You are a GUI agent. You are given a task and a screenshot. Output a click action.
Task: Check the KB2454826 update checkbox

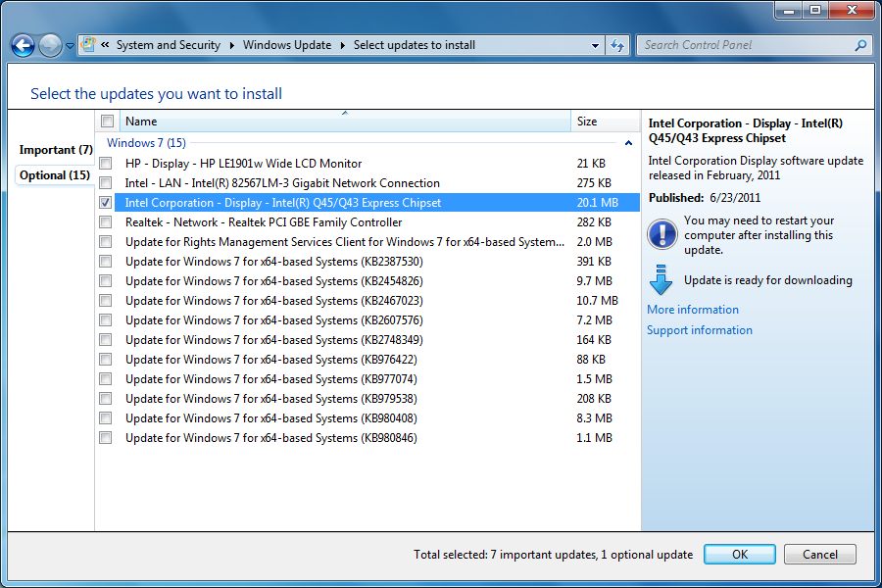coord(105,281)
